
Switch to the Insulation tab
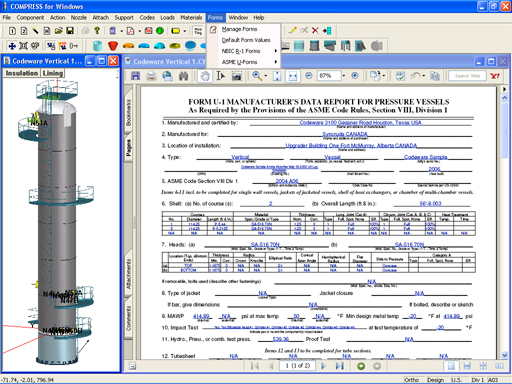22,73
